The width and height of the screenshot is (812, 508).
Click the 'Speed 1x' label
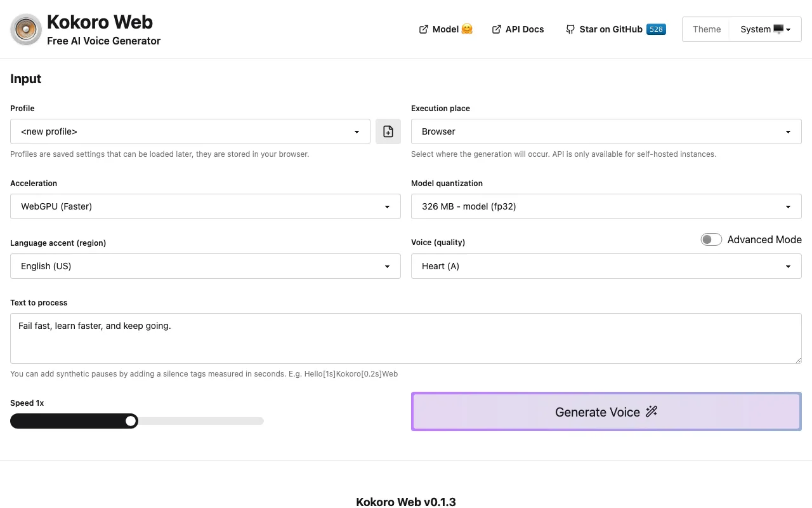[27, 403]
